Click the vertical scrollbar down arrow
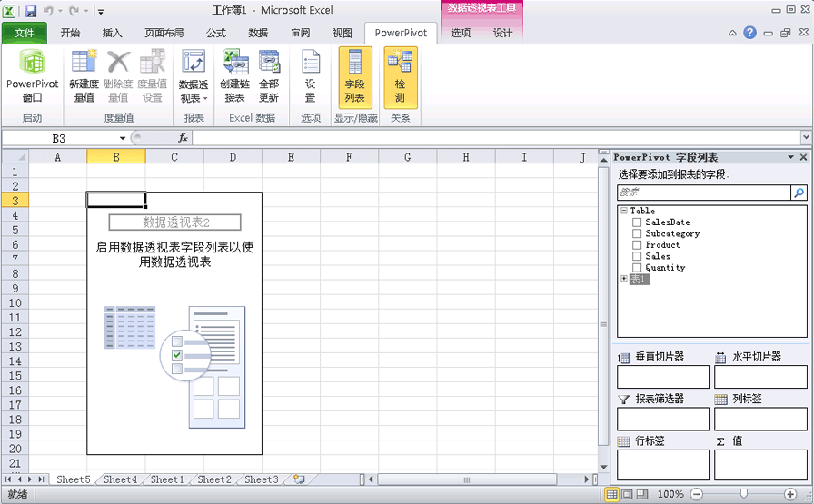The image size is (814, 504). [x=603, y=466]
